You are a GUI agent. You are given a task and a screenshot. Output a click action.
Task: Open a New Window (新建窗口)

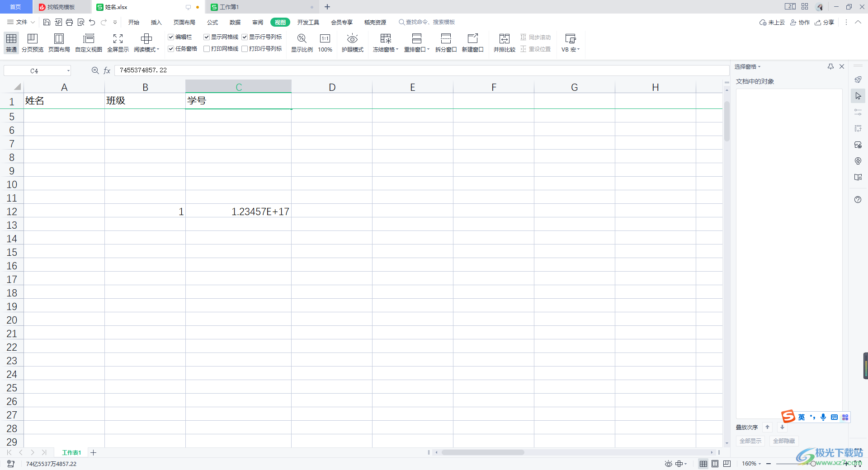(x=472, y=43)
